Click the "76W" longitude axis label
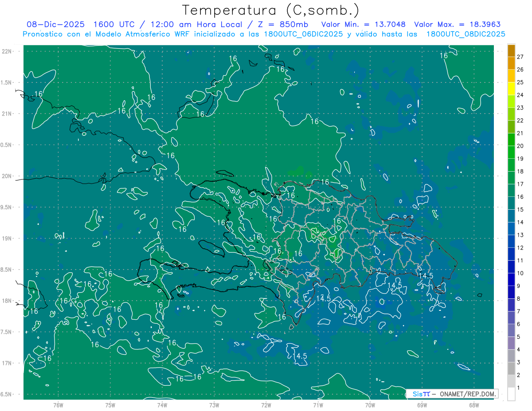Viewport: 532px width, 411px height. coord(58,405)
